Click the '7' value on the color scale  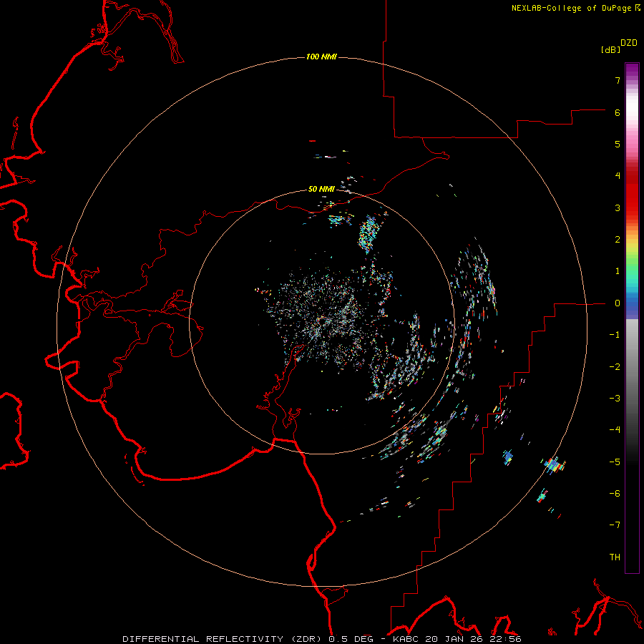[x=618, y=80]
